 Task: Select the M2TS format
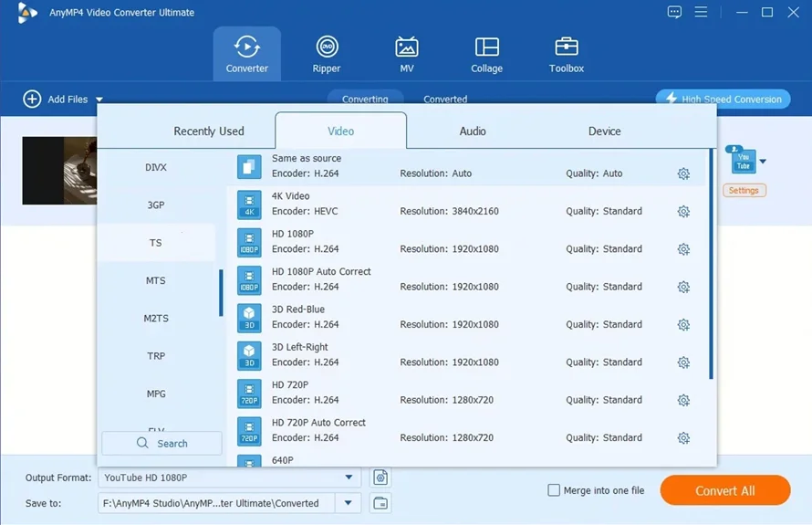(156, 319)
